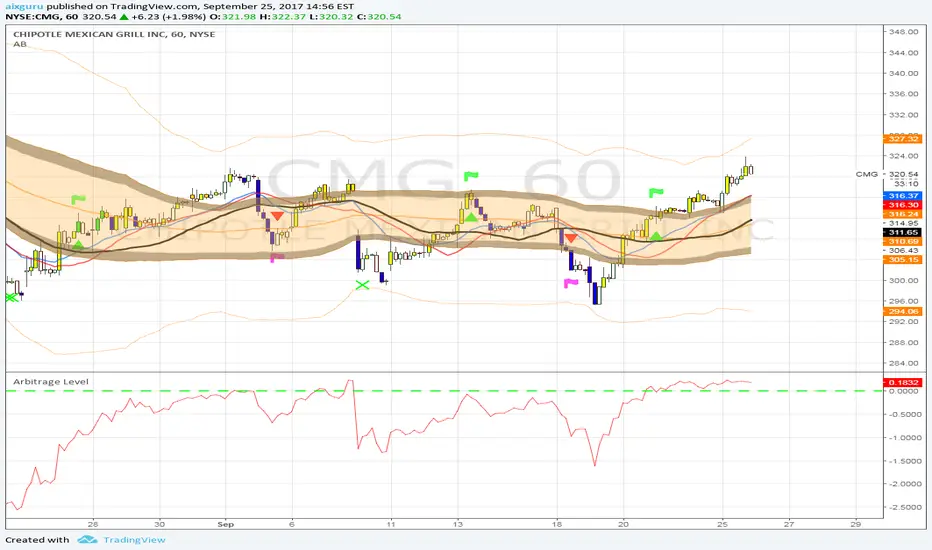
Task: Click the 28 date label on the time axis
Action: (93, 524)
